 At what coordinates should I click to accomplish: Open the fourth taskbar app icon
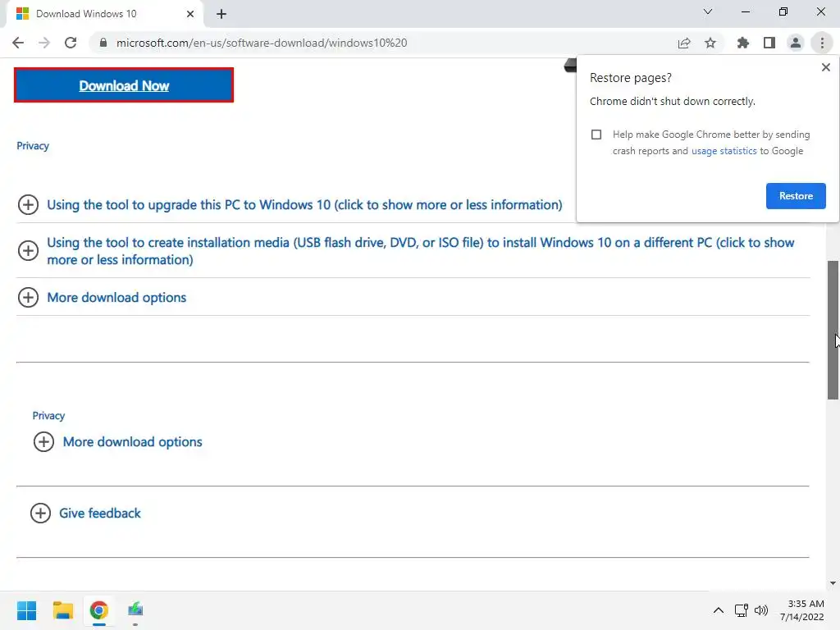(135, 609)
